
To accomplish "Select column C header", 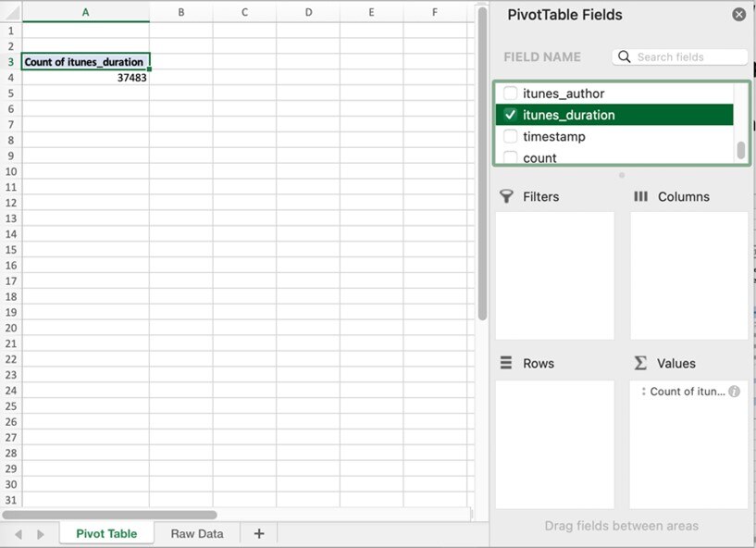I will point(244,12).
